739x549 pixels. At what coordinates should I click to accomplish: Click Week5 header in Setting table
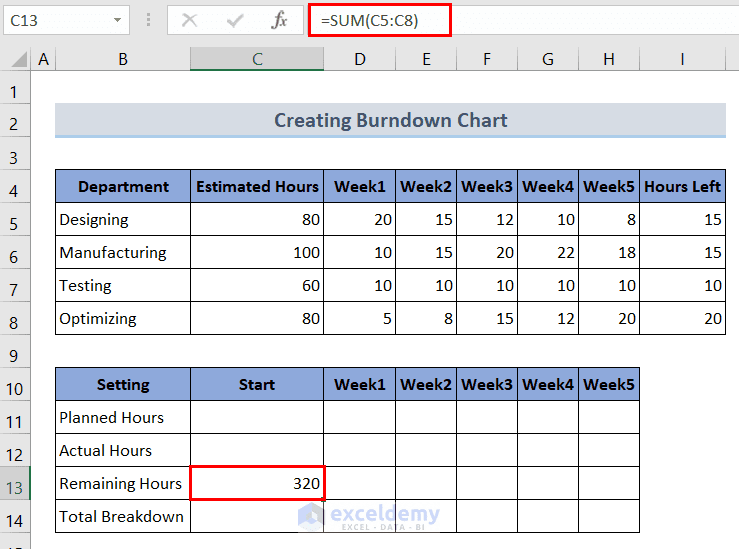tap(609, 385)
